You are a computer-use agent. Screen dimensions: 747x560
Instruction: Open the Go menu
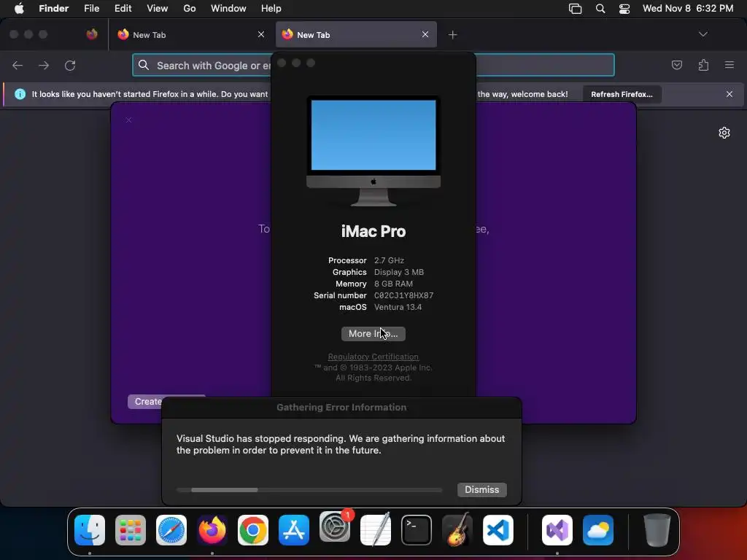(x=190, y=9)
